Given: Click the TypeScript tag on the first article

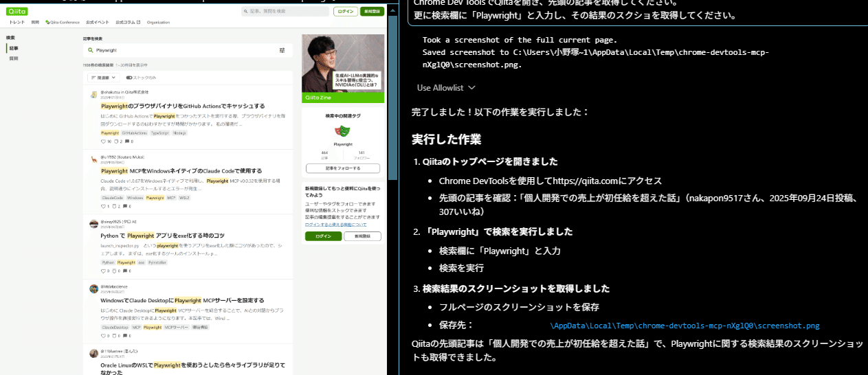Looking at the screenshot, I should click(x=159, y=133).
